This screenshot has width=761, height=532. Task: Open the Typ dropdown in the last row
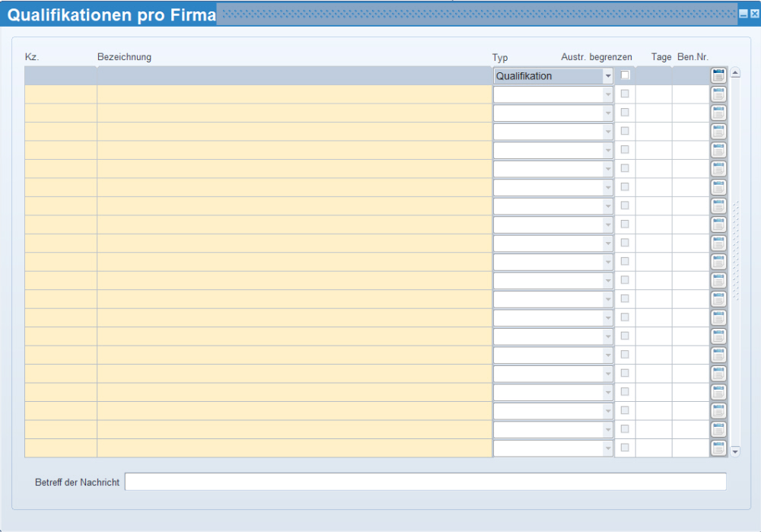coord(607,448)
